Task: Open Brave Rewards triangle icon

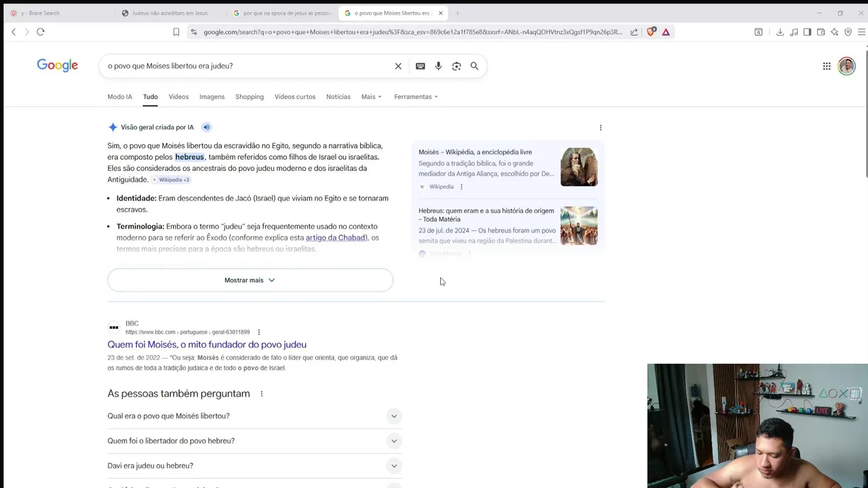Action: pos(666,32)
